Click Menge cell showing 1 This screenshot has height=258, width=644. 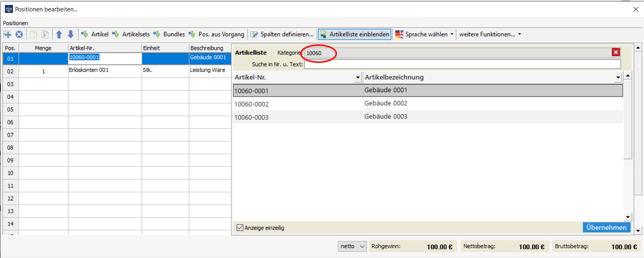click(44, 71)
